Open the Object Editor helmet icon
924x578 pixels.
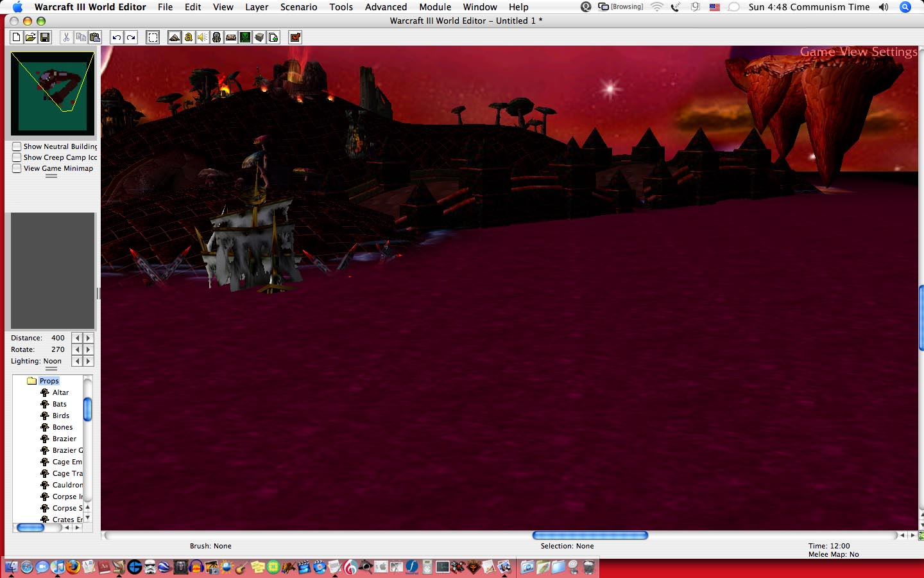click(x=216, y=37)
